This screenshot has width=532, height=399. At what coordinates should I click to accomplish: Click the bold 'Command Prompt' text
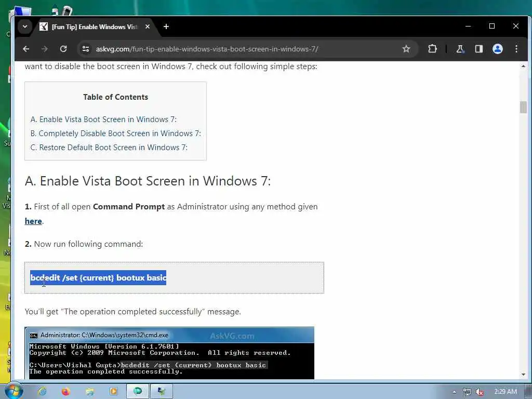click(x=129, y=207)
